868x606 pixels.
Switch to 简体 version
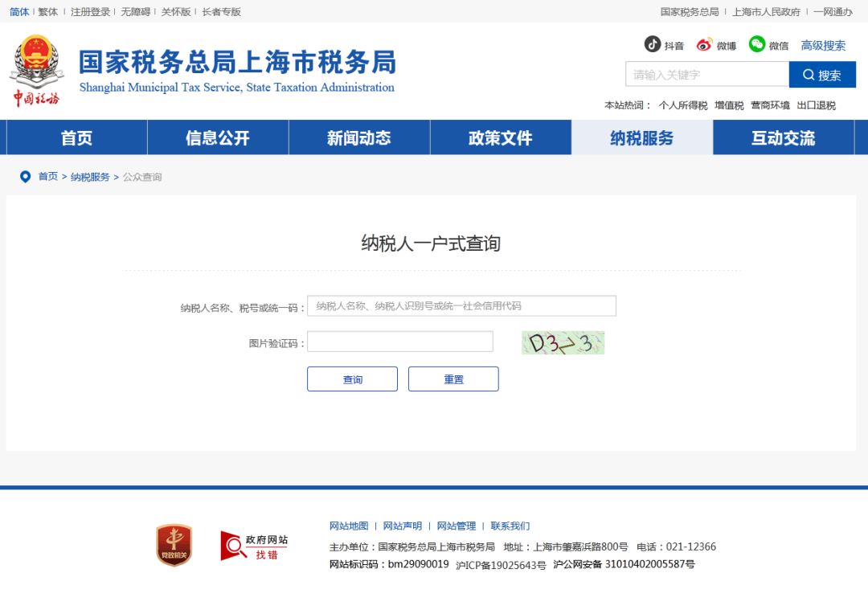pos(19,11)
